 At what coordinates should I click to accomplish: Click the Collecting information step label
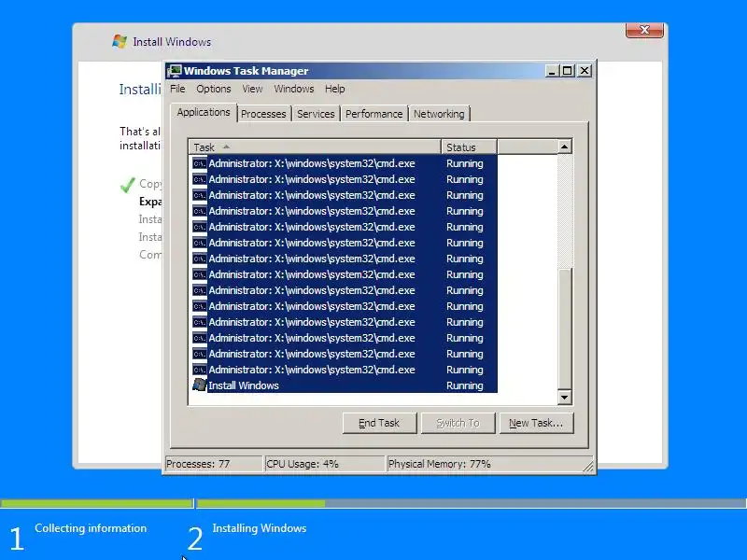pos(91,528)
